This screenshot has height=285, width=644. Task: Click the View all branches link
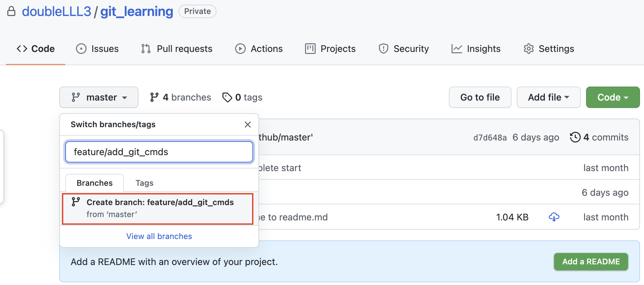[x=159, y=236]
